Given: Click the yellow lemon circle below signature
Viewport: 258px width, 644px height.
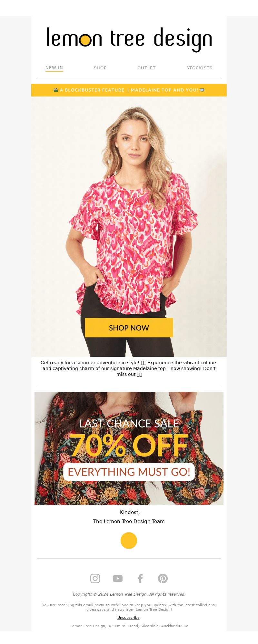Looking at the screenshot, I should (x=129, y=540).
